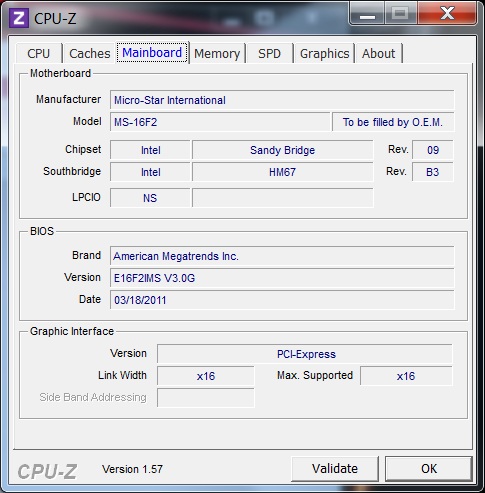Viewport: 485px width, 493px height.
Task: Click the CPU-Z purple Z title icon
Action: [x=19, y=18]
